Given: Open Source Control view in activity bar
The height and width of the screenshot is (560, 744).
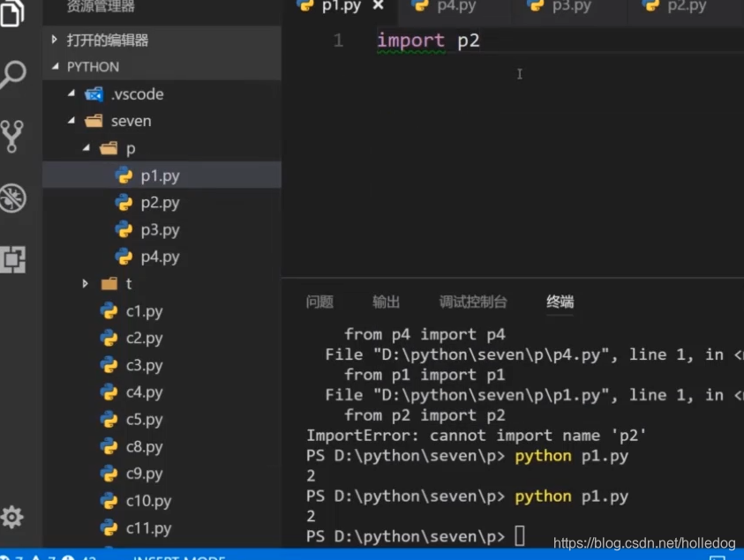Looking at the screenshot, I should [x=11, y=136].
